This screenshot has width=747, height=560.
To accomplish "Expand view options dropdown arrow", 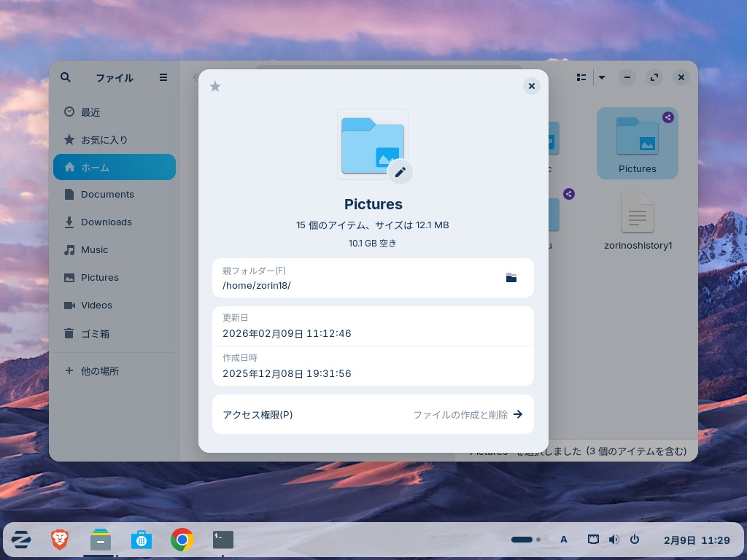I will (x=602, y=77).
